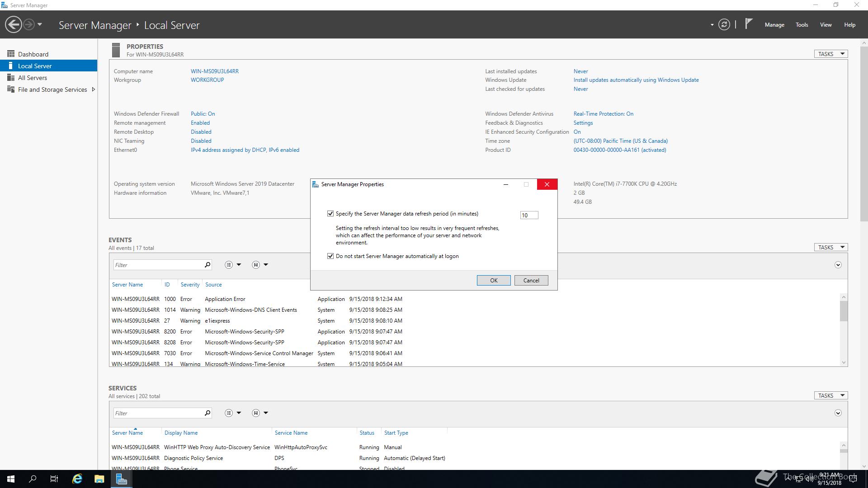Click Windows Defender Firewall Public: On link
868x488 pixels.
(203, 114)
